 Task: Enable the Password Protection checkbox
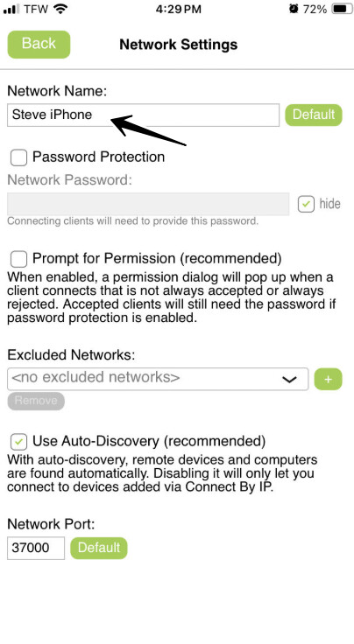point(19,157)
